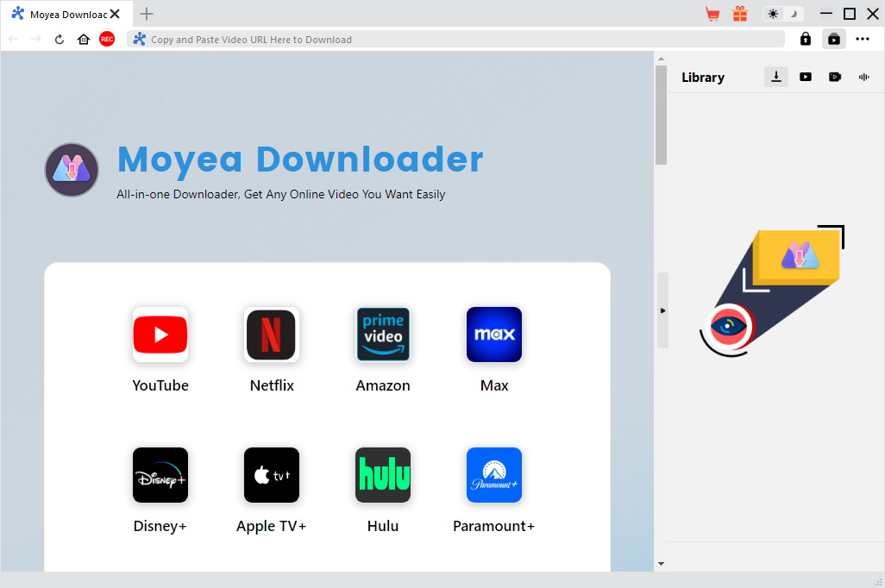Click the back navigation arrow
This screenshot has width=885, height=588.
(x=14, y=39)
